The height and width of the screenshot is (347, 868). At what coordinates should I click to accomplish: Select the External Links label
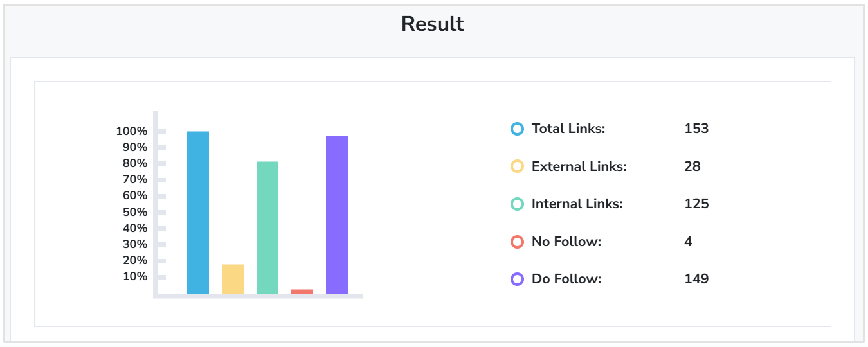(x=579, y=166)
